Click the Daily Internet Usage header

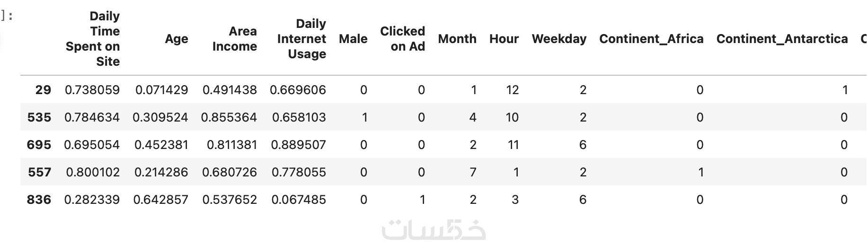(x=301, y=39)
